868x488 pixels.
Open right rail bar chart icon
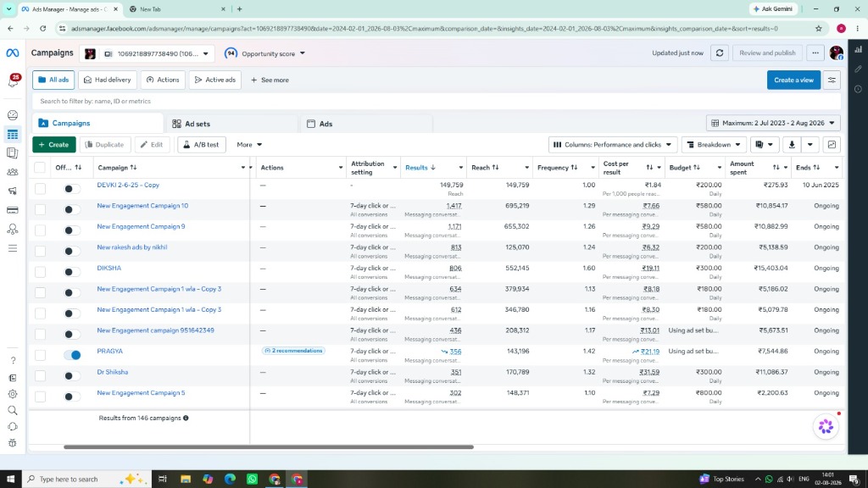click(858, 49)
